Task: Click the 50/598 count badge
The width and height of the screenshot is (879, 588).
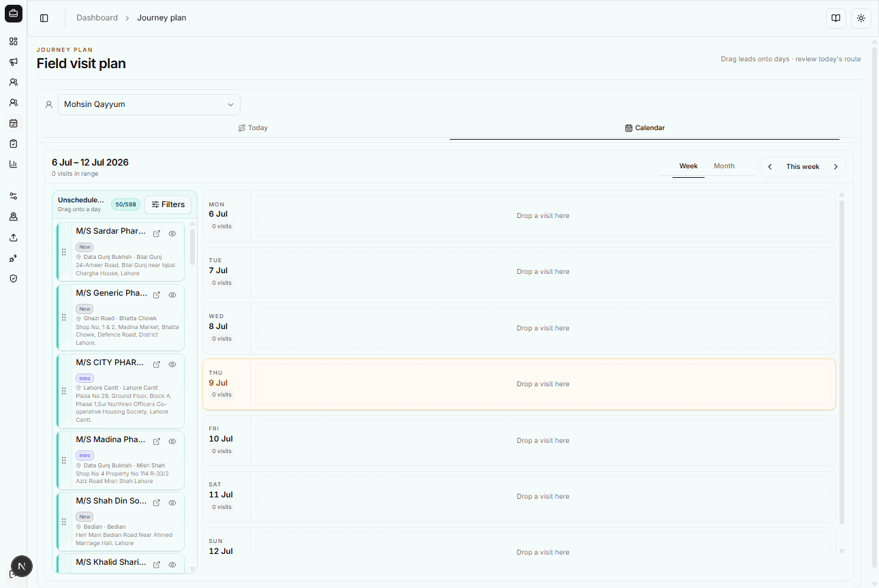Action: point(125,204)
